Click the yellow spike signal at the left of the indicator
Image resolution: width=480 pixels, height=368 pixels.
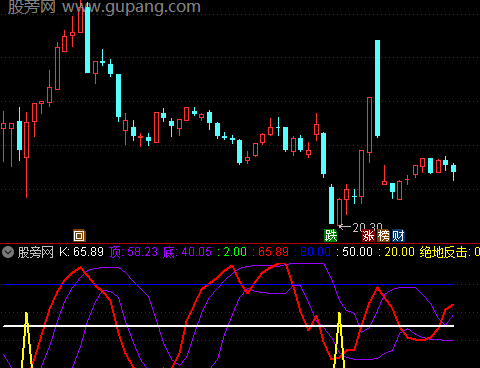point(27,340)
